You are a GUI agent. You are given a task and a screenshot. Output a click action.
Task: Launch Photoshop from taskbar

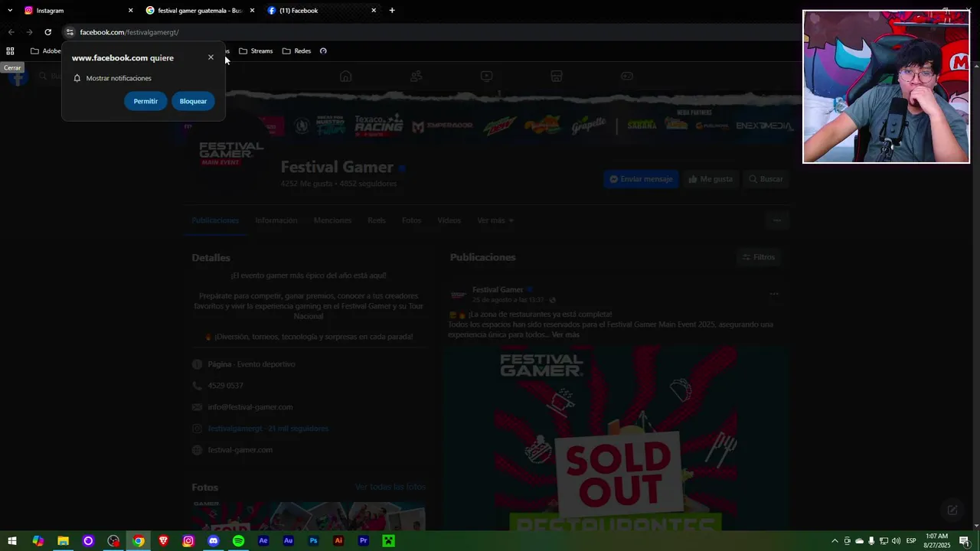pyautogui.click(x=313, y=541)
